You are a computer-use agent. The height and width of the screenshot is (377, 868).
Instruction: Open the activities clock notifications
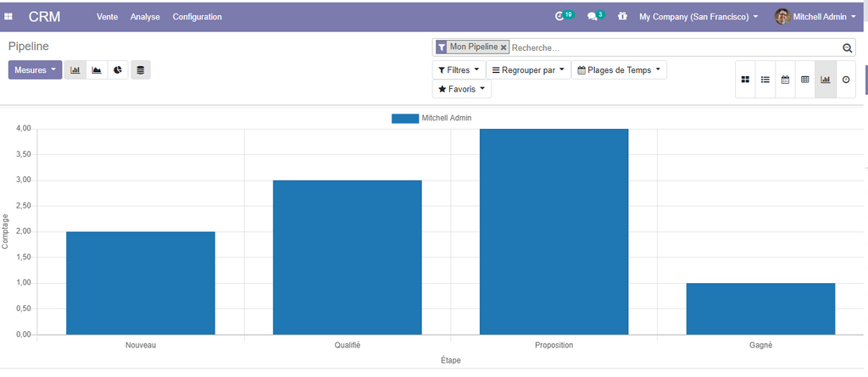click(559, 16)
